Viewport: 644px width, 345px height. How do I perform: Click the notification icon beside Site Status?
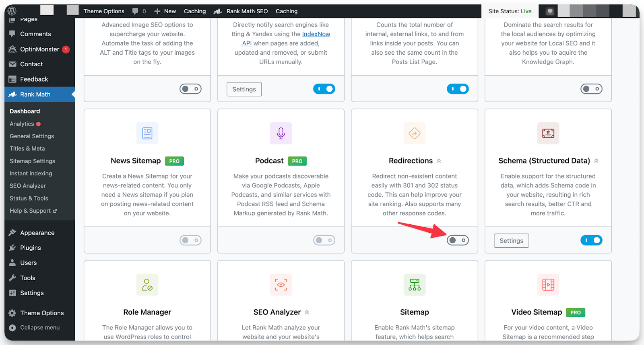pos(550,11)
